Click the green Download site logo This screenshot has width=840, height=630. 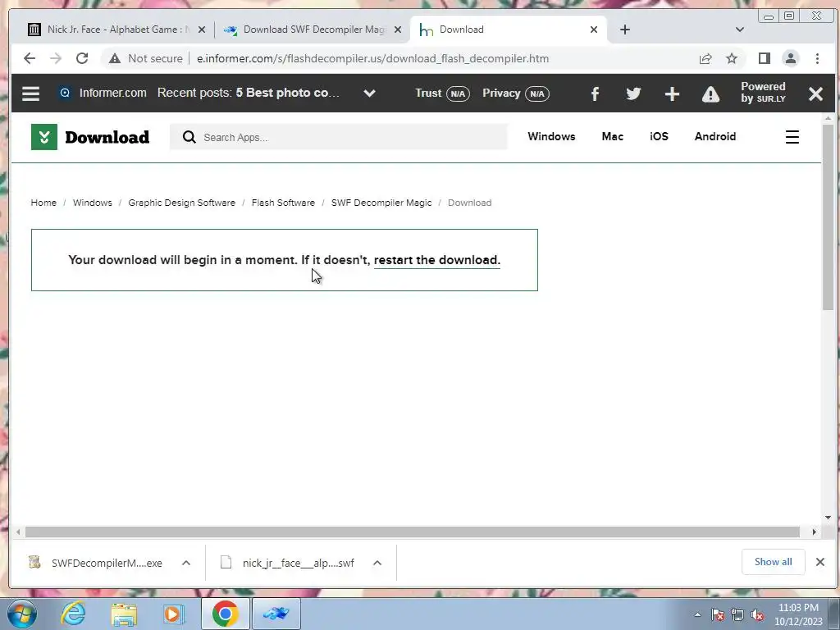[x=90, y=137]
